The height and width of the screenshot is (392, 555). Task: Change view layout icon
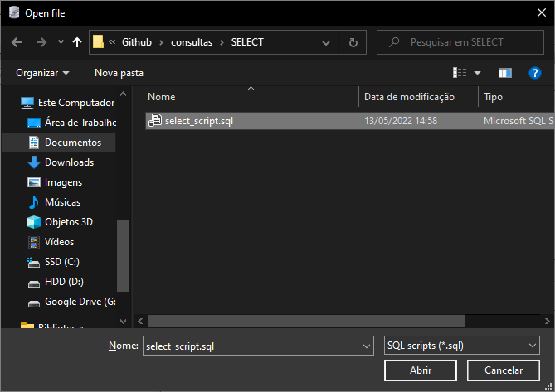point(460,73)
